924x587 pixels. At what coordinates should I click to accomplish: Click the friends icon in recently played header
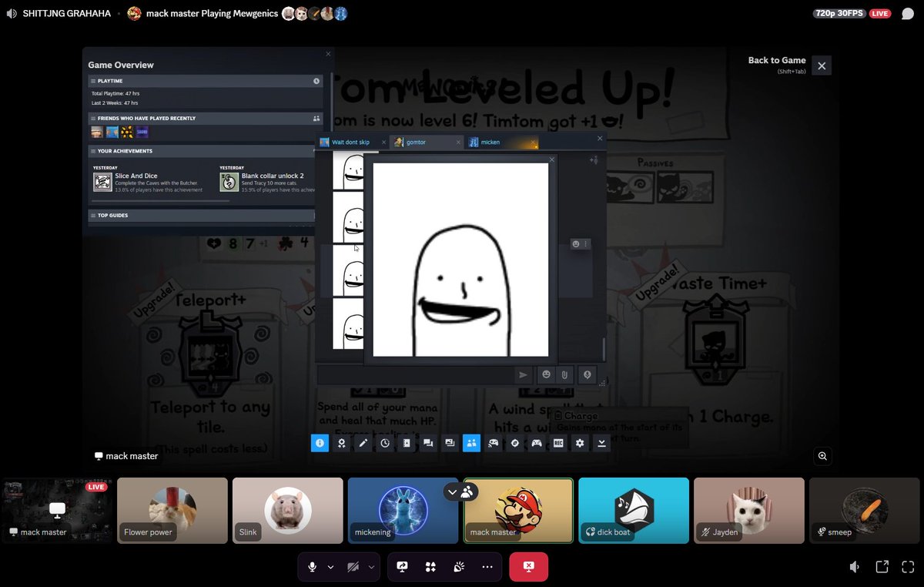coord(316,119)
